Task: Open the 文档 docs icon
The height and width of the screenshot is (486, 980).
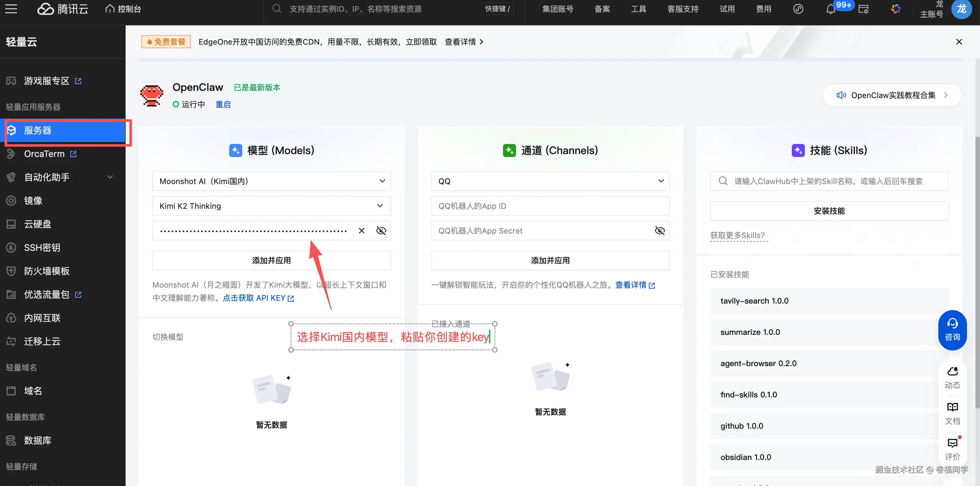Action: click(x=952, y=413)
